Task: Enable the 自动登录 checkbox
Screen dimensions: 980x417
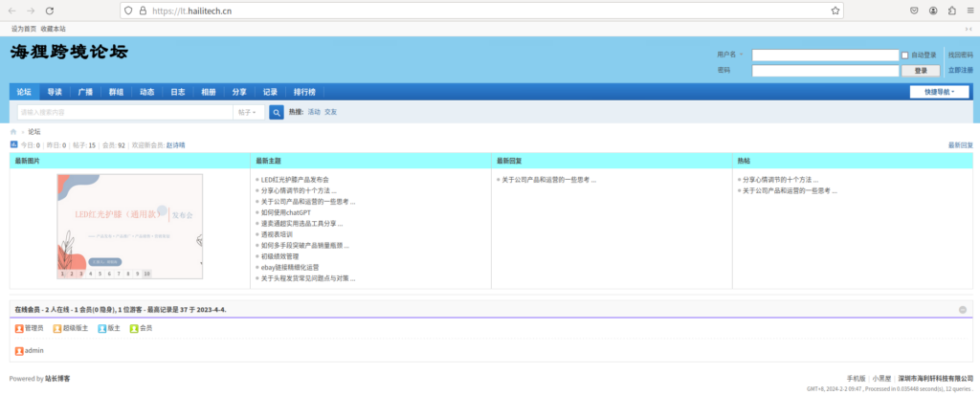Action: coord(905,55)
